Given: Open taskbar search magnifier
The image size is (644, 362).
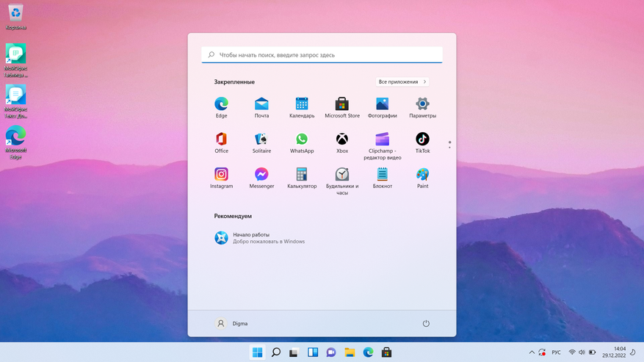Looking at the screenshot, I should tap(276, 352).
